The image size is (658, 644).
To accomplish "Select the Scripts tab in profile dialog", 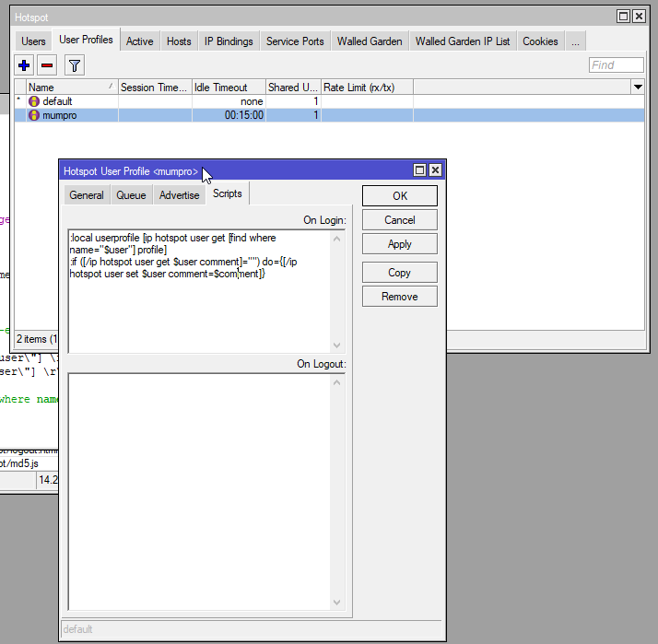I will 228,193.
